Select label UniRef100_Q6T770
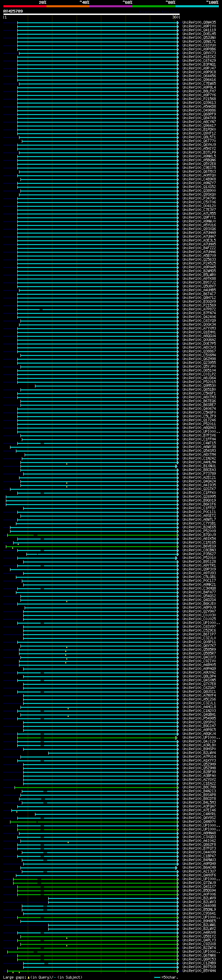 [x=199, y=141]
